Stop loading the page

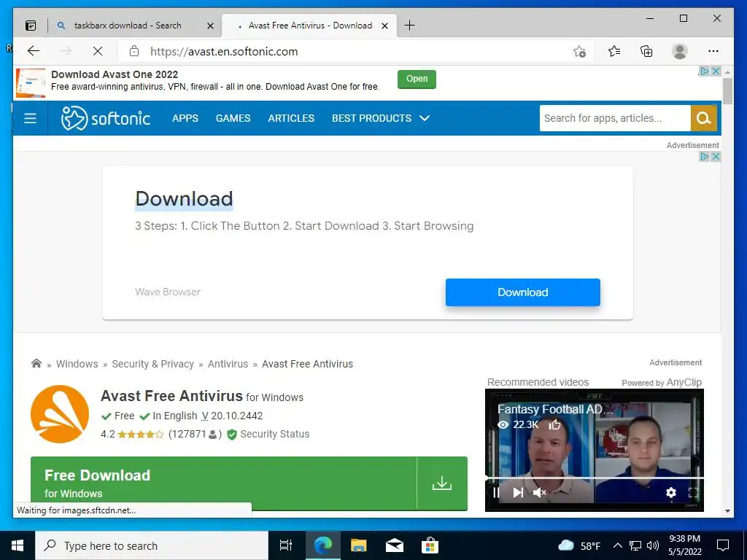tap(98, 51)
